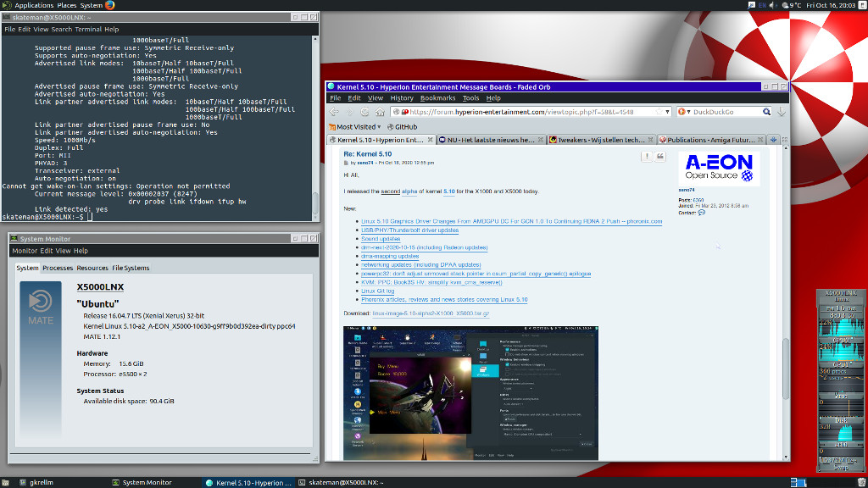Click the browser Back arrow button
The image size is (868, 488).
(334, 112)
